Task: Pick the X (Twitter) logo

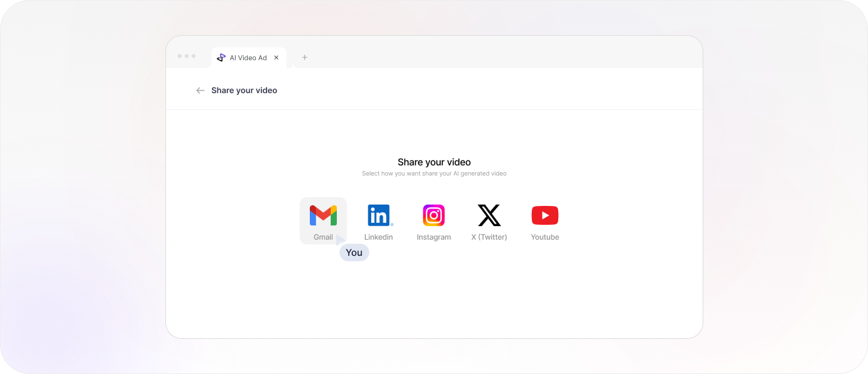Action: point(489,215)
